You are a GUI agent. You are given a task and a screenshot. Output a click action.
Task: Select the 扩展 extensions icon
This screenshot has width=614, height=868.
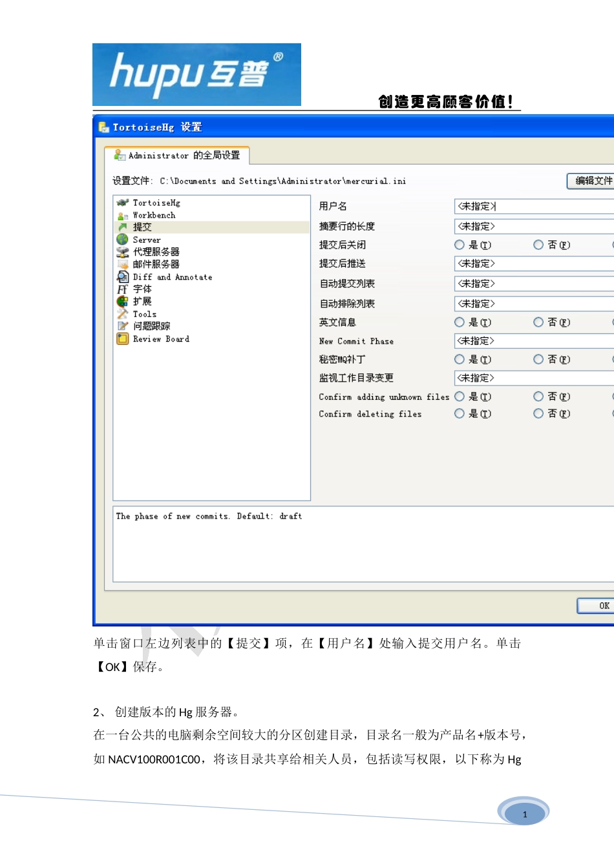point(122,302)
